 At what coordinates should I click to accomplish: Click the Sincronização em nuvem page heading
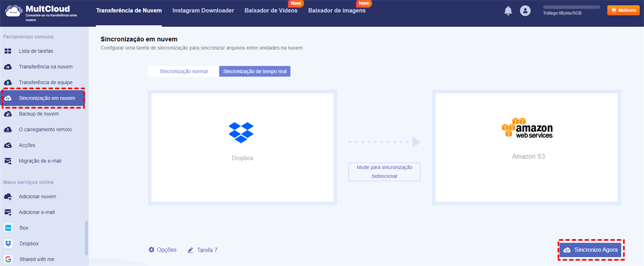point(139,39)
